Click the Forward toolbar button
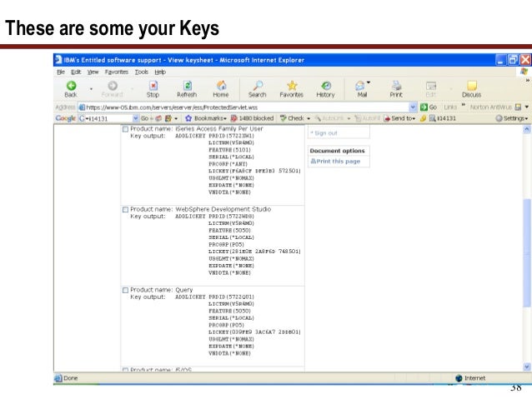Viewport: 532px width, 399px height. coord(113,89)
